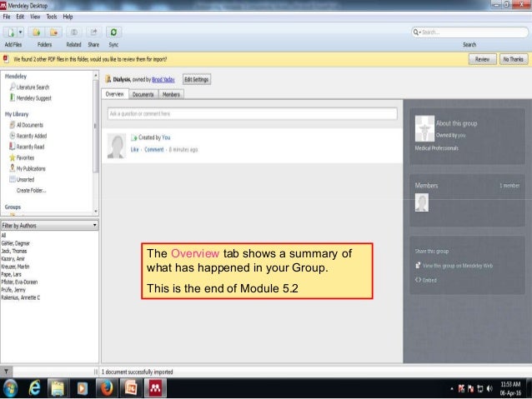The height and width of the screenshot is (399, 532).
Task: Switch to the Members tab
Action: 171,95
